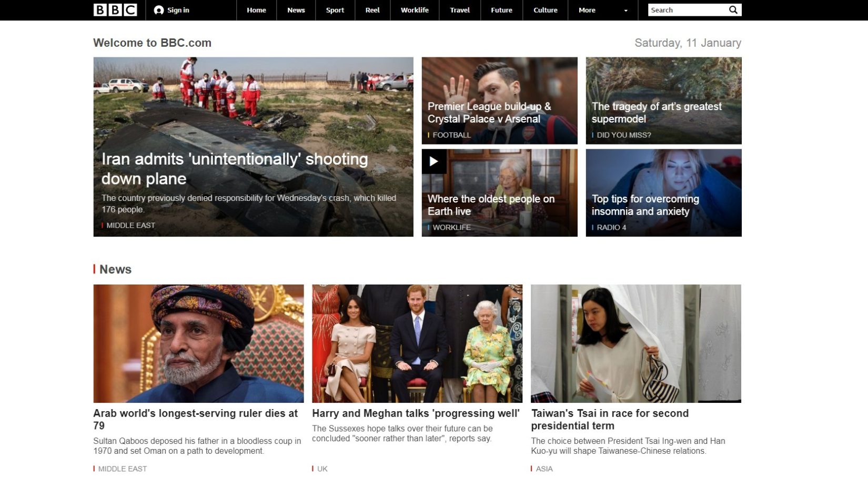
Task: Expand the More dropdown arrow
Action: tap(625, 11)
